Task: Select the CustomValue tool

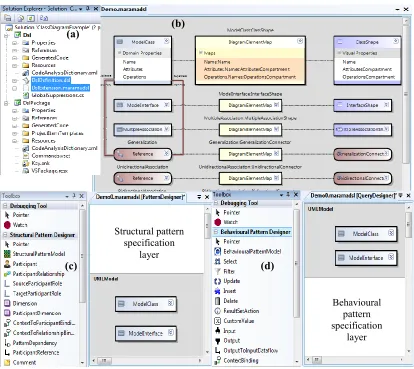Action: (x=234, y=321)
